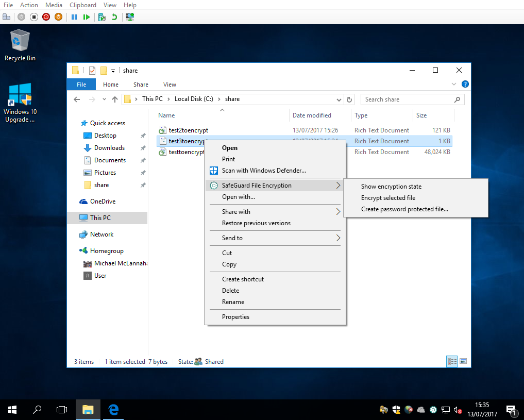
Task: Click the orange Save state icon
Action: 59,16
